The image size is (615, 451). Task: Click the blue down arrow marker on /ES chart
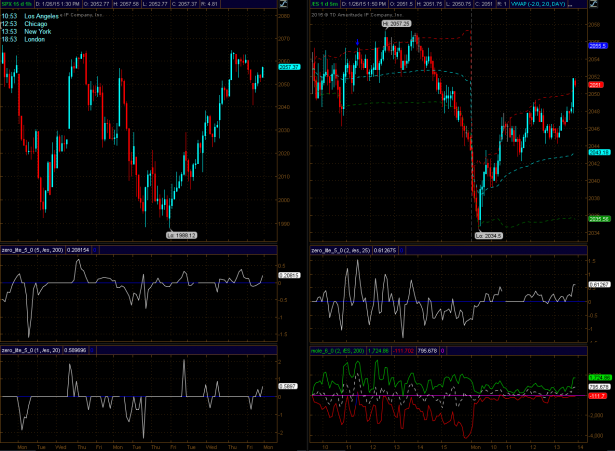coord(357,42)
